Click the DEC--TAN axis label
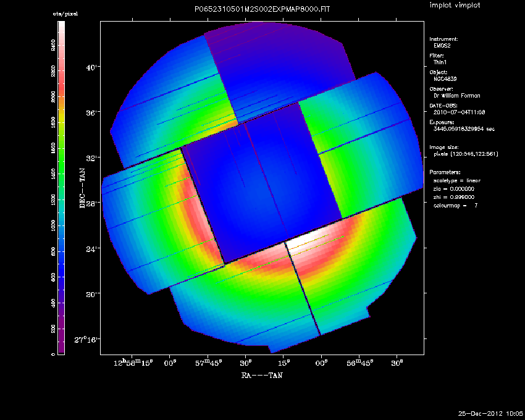 click(82, 188)
